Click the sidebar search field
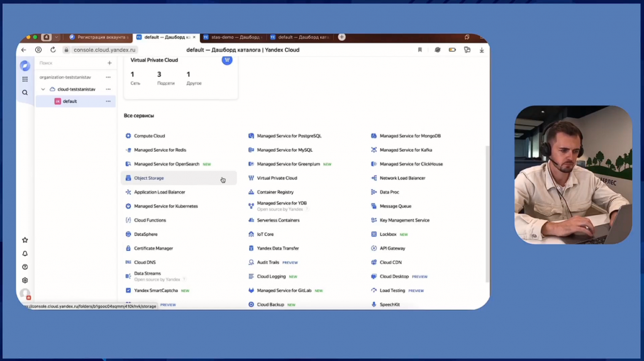644x361 pixels. pyautogui.click(x=70, y=64)
